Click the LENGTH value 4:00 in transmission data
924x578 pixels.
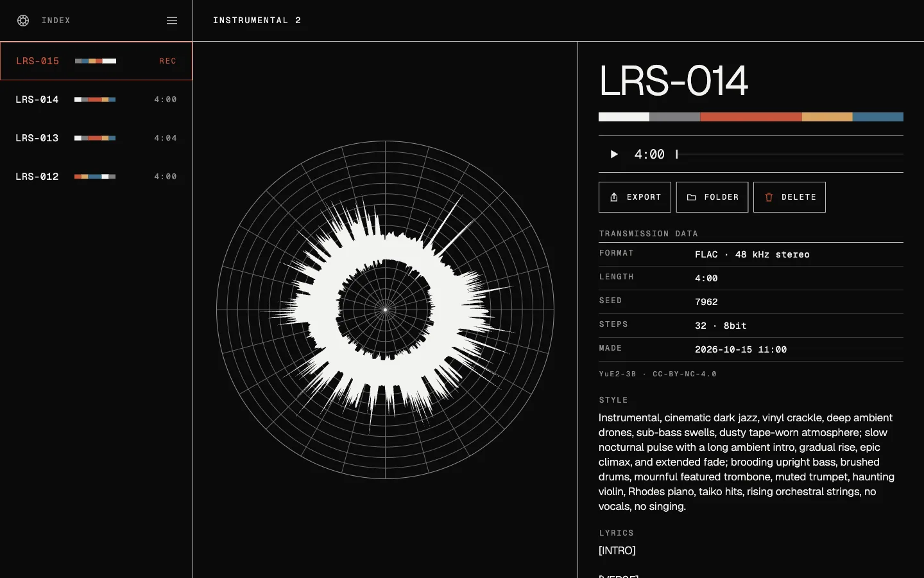coord(706,278)
